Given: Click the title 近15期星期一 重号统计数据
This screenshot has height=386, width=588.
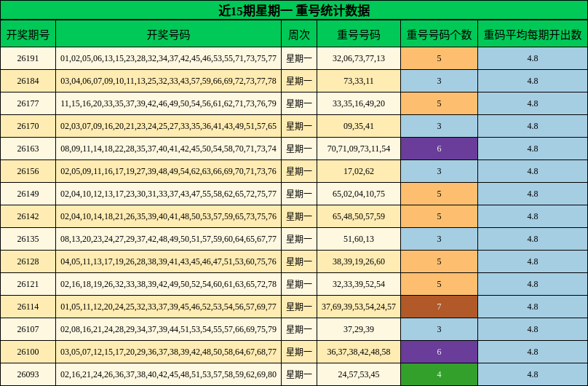Looking at the screenshot, I should click(294, 10).
